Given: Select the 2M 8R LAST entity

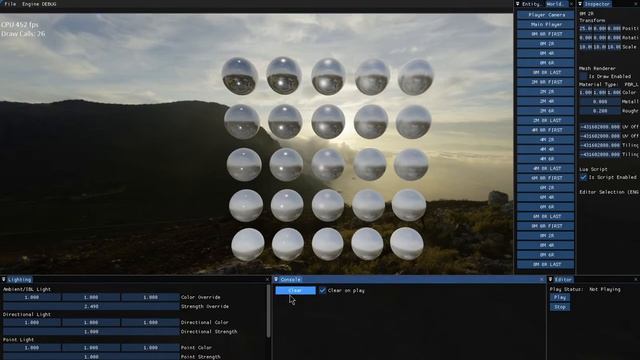Looking at the screenshot, I should coord(546,120).
